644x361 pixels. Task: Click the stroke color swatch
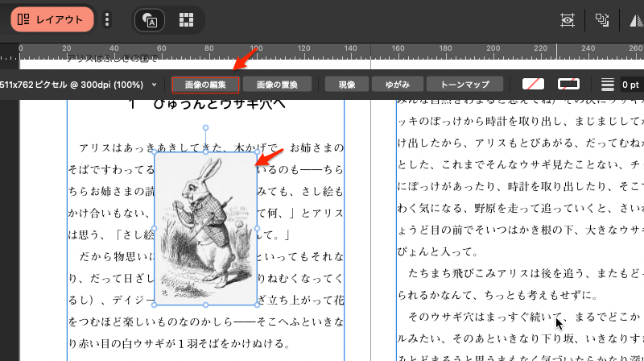click(x=568, y=85)
